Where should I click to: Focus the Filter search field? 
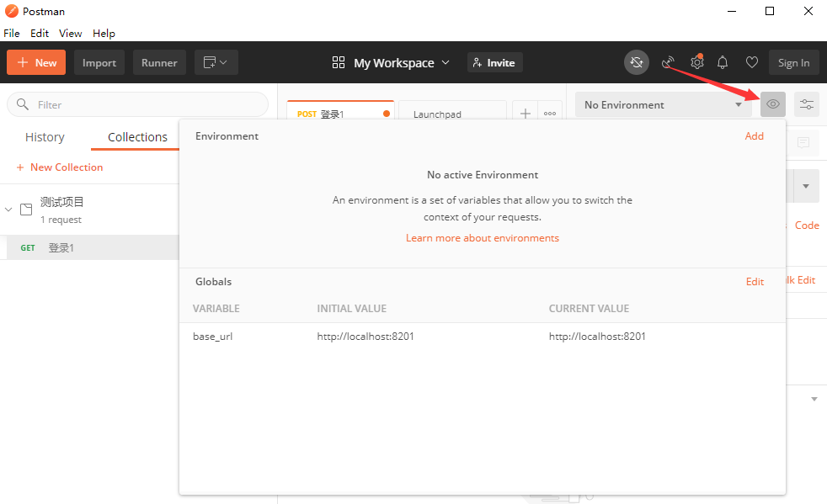(x=137, y=104)
